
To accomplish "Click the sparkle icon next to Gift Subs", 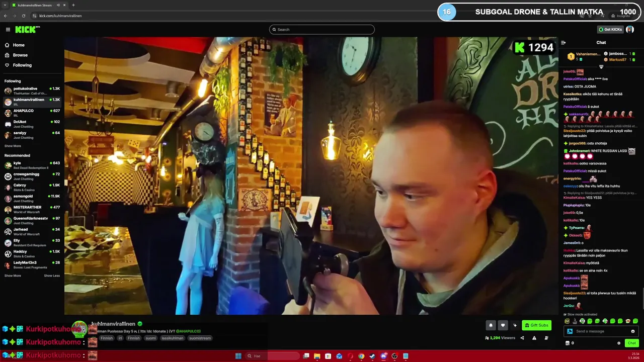I will click(515, 325).
